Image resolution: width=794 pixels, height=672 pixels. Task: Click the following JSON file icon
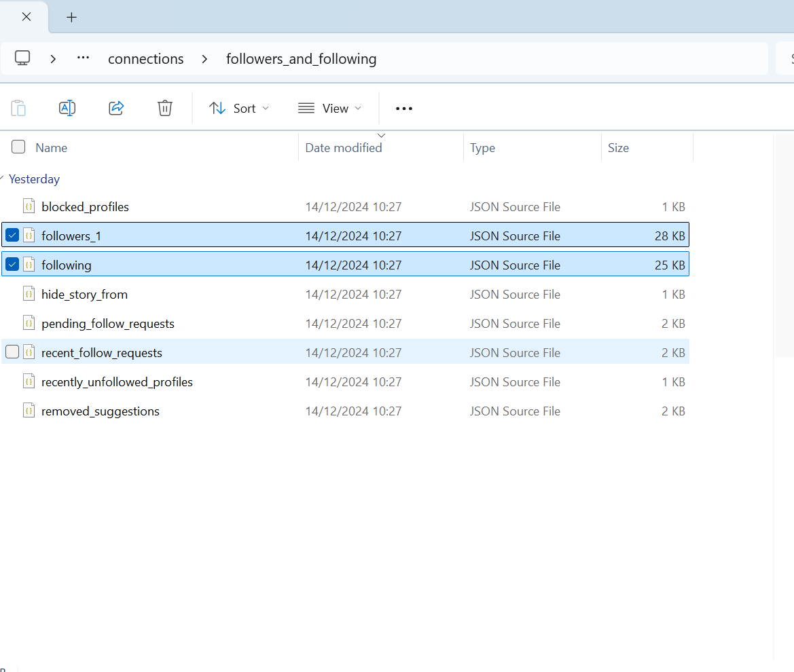29,265
